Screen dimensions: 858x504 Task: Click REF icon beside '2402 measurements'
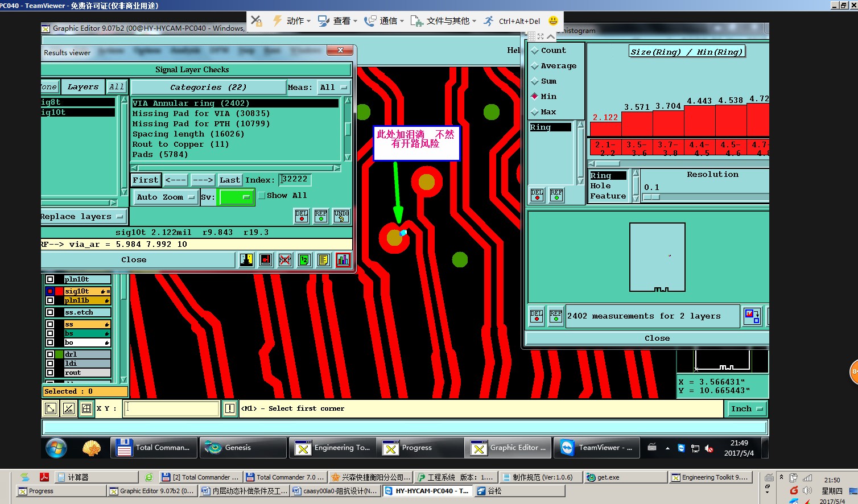coord(556,316)
